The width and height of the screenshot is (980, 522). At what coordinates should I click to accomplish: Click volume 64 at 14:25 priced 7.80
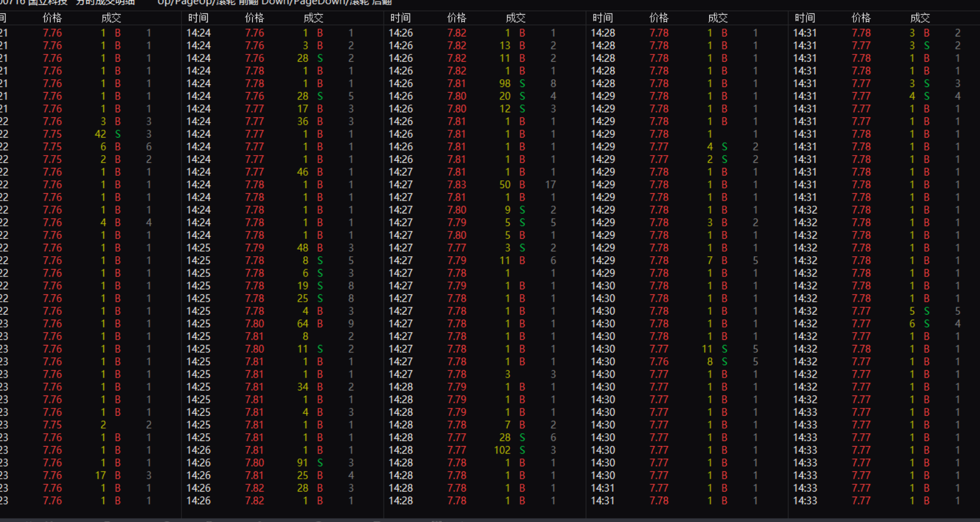(x=303, y=324)
